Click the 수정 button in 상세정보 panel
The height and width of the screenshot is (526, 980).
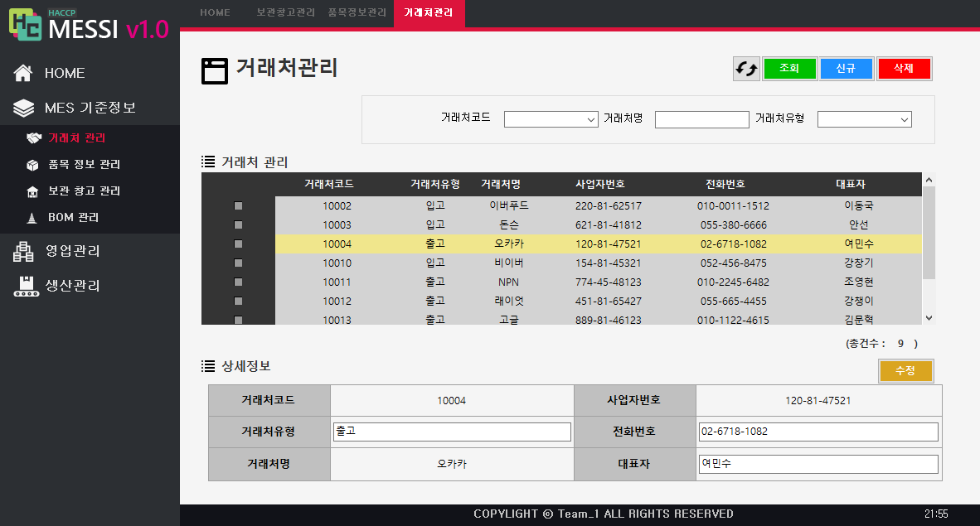click(x=905, y=371)
